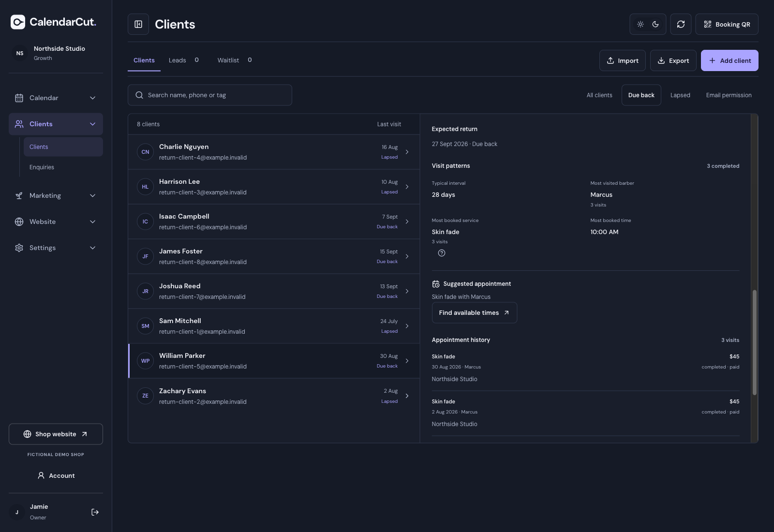Screen dimensions: 774x532
Task: Open the Account link
Action: [56, 476]
